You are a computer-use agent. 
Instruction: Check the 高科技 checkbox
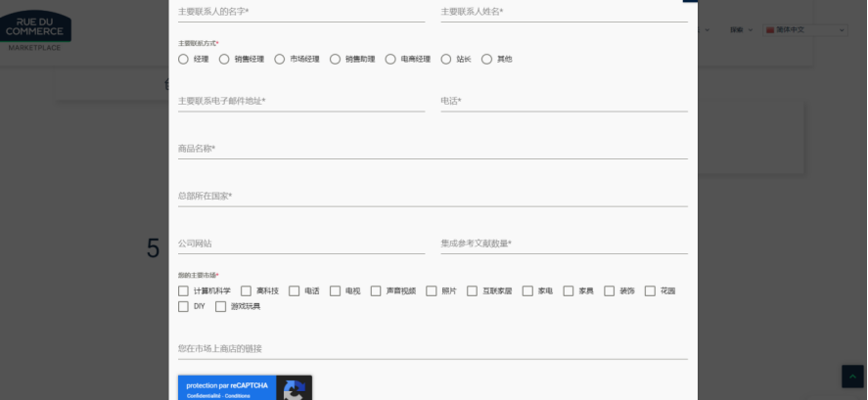[x=246, y=291]
